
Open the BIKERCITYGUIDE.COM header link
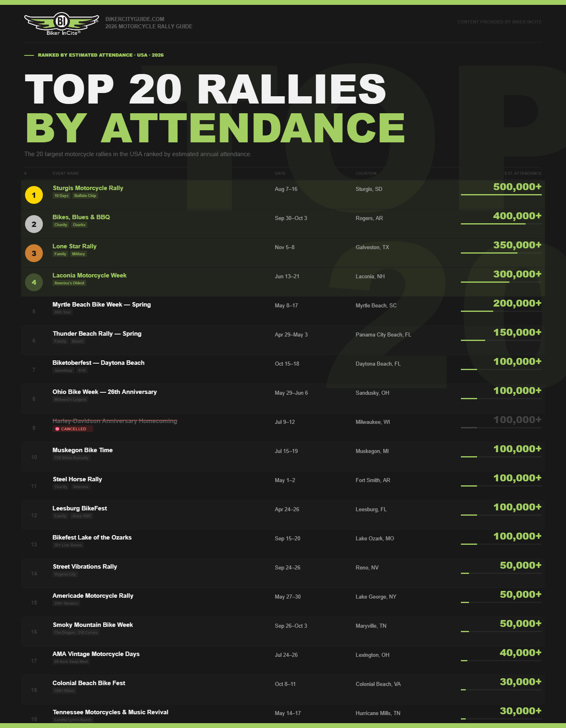(135, 19)
